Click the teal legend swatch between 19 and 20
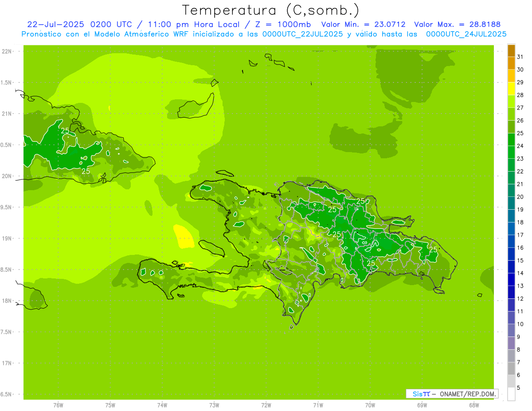 pyautogui.click(x=511, y=203)
